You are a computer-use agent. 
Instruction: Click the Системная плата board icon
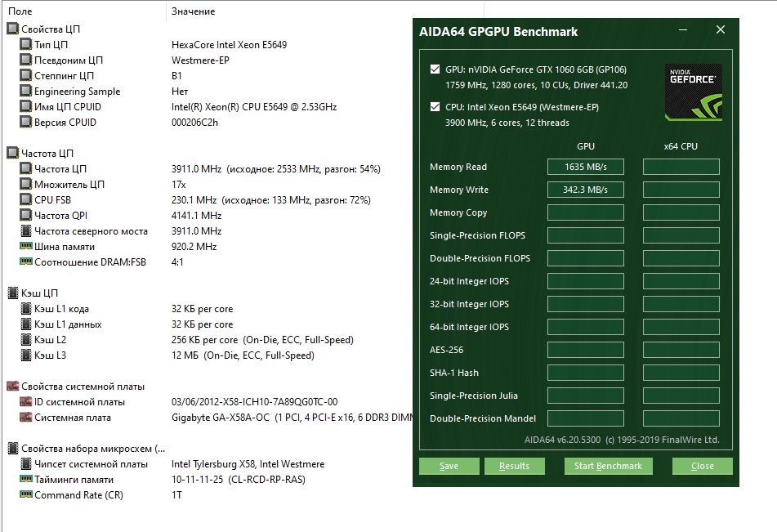[26, 417]
